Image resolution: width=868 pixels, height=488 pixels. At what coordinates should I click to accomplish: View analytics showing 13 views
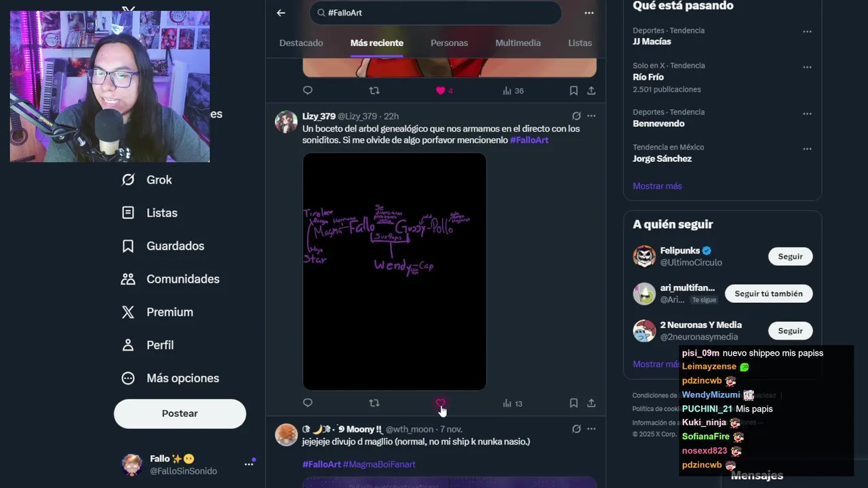pos(513,403)
